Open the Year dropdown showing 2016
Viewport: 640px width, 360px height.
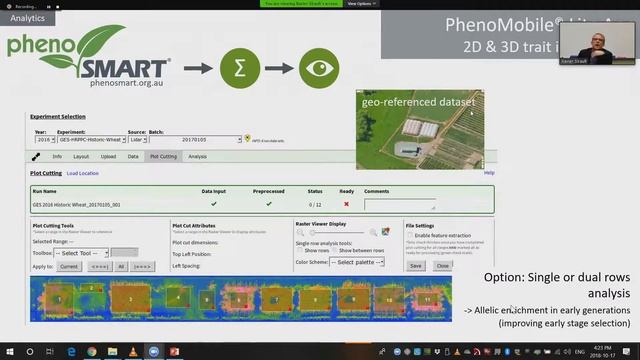pos(45,140)
